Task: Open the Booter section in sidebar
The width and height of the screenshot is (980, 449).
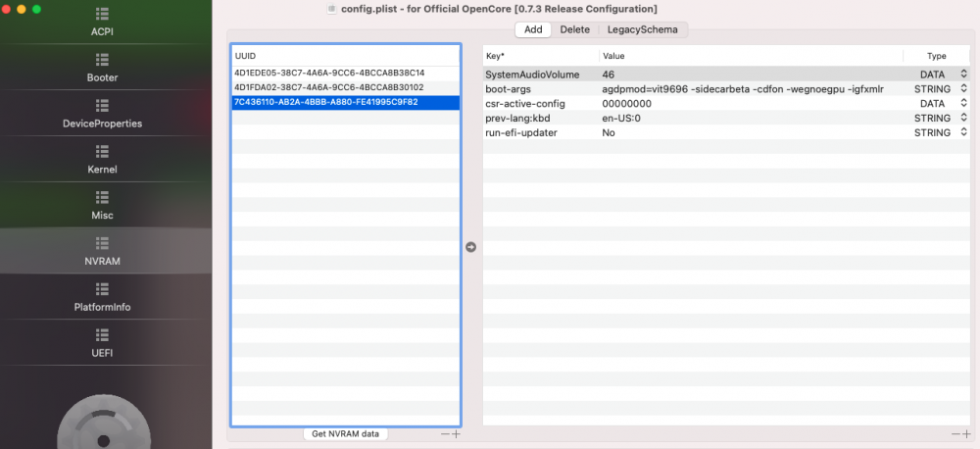Action: (102, 68)
